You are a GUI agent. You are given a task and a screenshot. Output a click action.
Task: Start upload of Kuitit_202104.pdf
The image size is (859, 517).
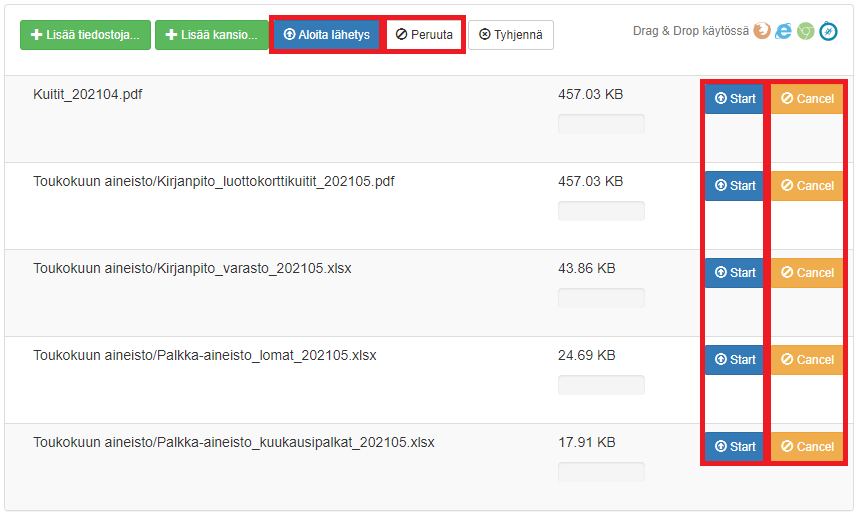[x=734, y=99]
